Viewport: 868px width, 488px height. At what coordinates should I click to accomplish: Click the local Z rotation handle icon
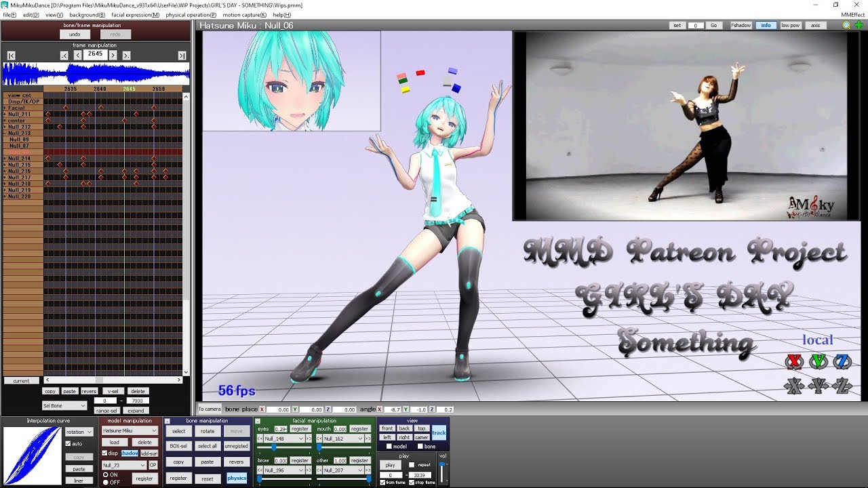coord(842,362)
